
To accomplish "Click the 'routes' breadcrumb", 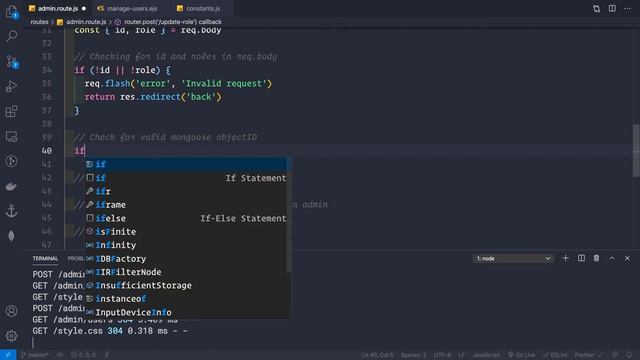I will 39,22.
